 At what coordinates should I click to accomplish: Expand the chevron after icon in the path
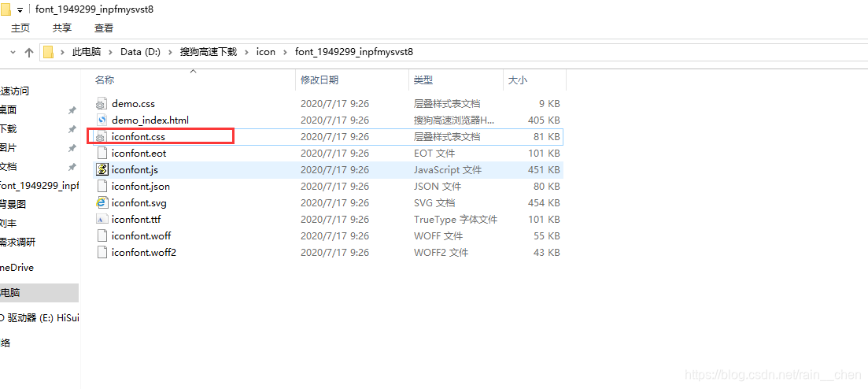click(x=285, y=52)
